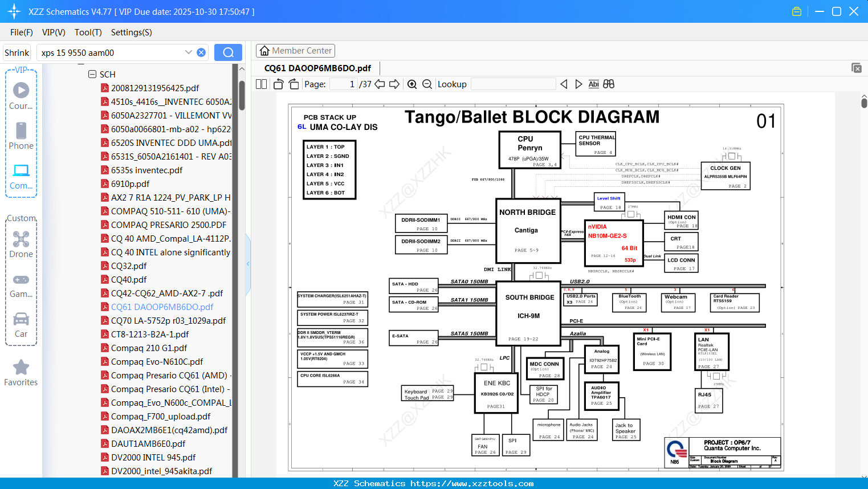Open Compaq Evo-N610C.pdf
The width and height of the screenshot is (868, 489).
coord(157,362)
